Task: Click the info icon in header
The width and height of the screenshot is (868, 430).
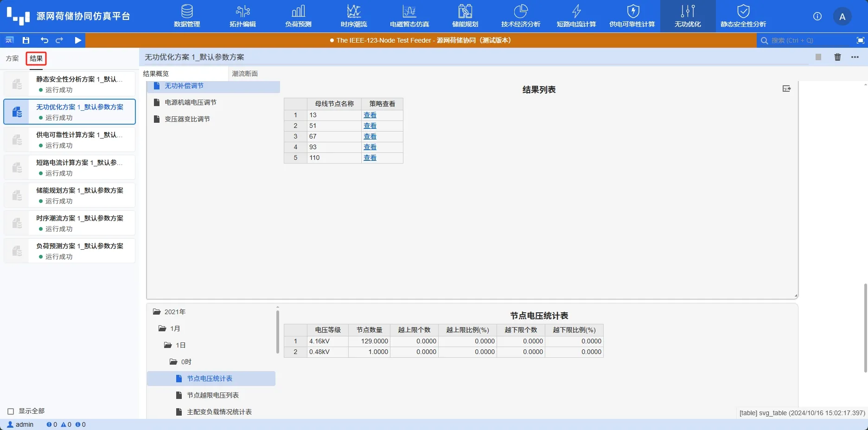Action: pyautogui.click(x=817, y=16)
